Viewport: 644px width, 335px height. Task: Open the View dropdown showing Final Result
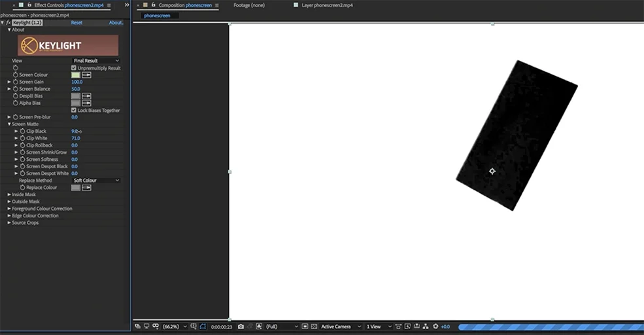(96, 60)
